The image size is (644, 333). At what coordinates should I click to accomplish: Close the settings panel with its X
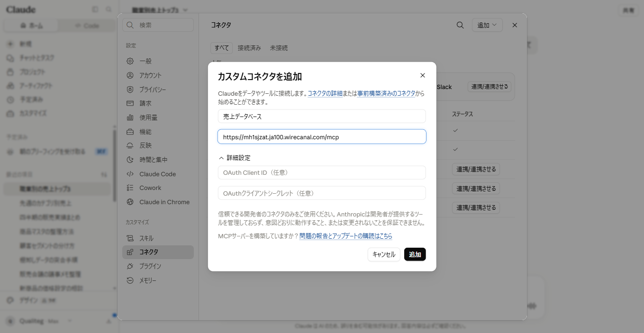tap(515, 25)
